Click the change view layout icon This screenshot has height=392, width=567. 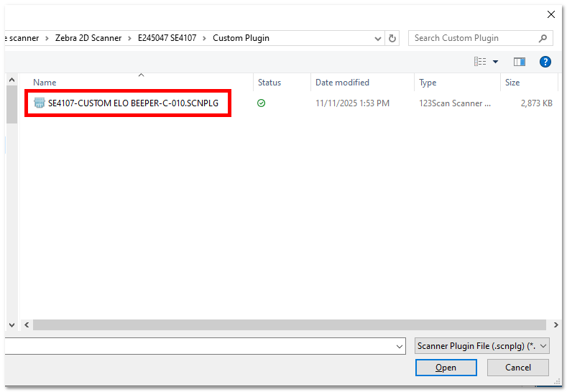click(480, 62)
